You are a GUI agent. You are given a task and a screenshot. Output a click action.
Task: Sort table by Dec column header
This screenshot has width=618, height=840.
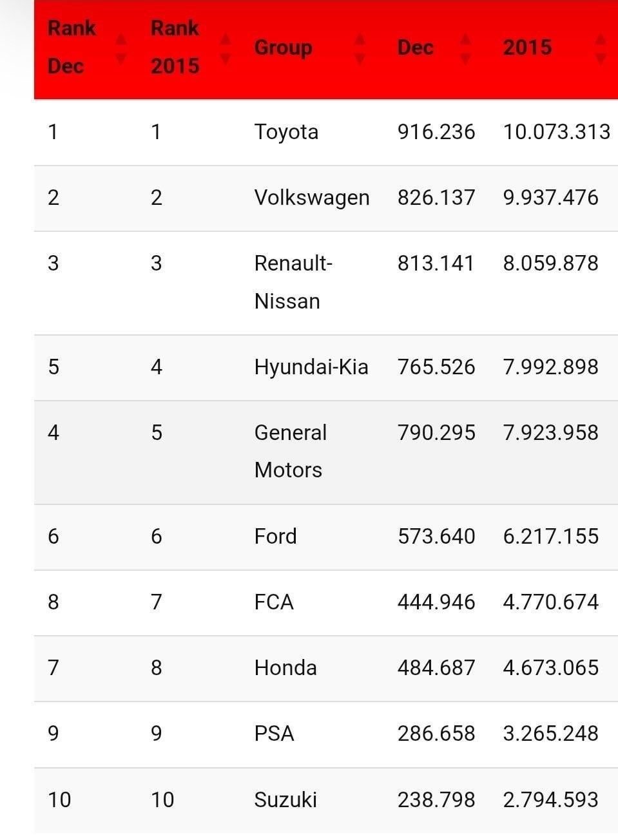(x=416, y=48)
